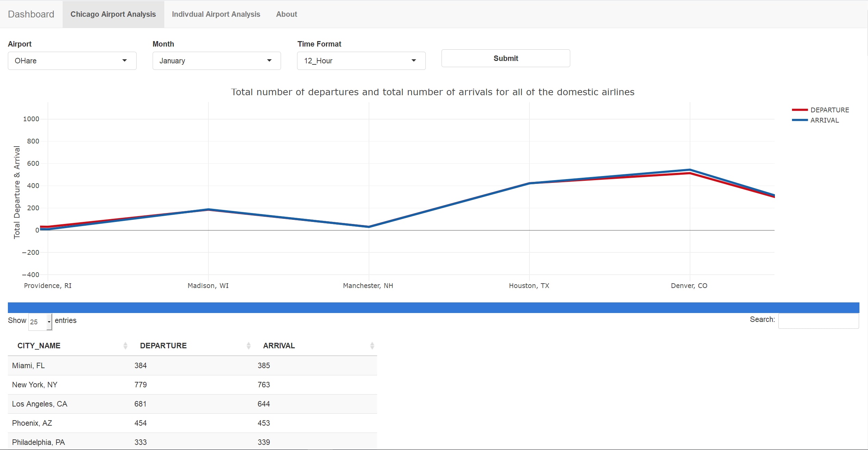868x450 pixels.
Task: Switch to Chicago Airport Analysis tab
Action: [113, 14]
